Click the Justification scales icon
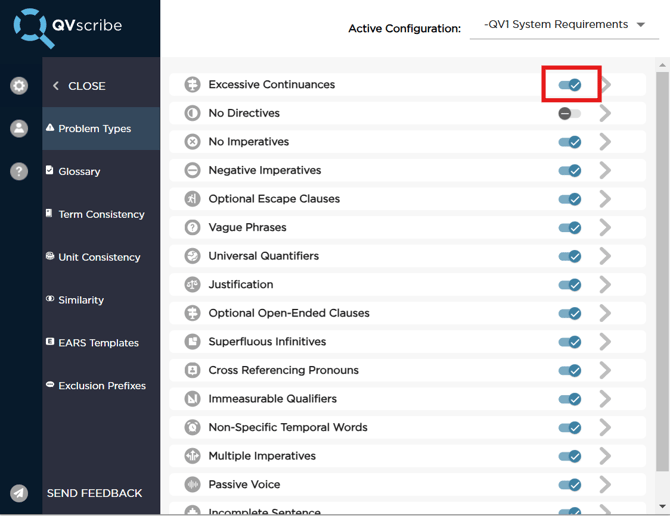This screenshot has height=516, width=670. pos(192,285)
